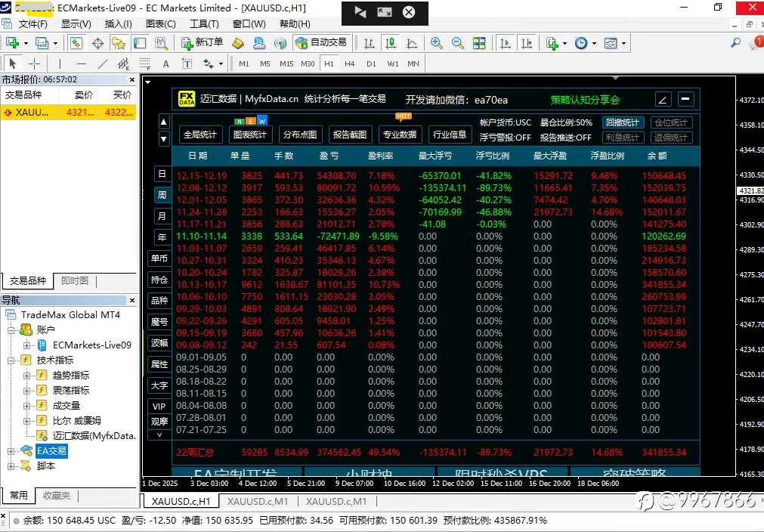This screenshot has width=764, height=532.
Task: Select the vertical line drawing tool
Action: click(60, 63)
